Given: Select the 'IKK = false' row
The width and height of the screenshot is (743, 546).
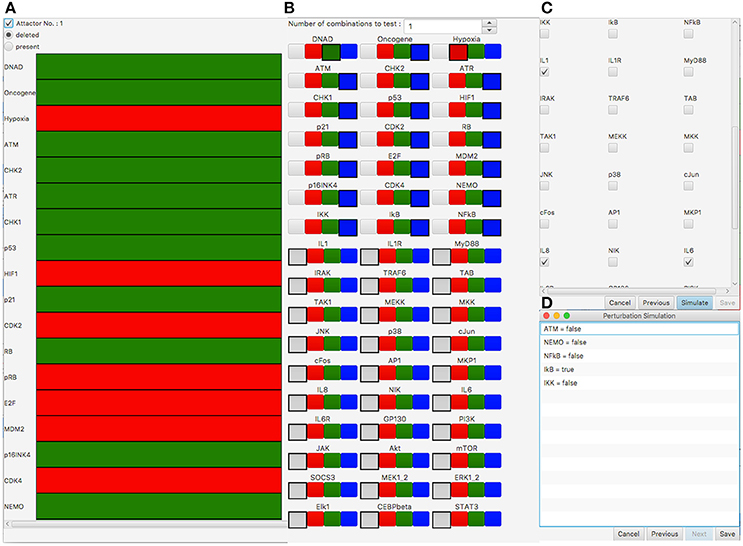Looking at the screenshot, I should point(639,382).
